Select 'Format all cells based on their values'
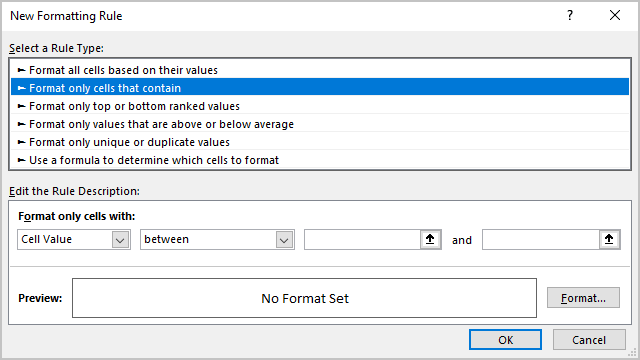Image resolution: width=640 pixels, height=360 pixels. point(320,70)
